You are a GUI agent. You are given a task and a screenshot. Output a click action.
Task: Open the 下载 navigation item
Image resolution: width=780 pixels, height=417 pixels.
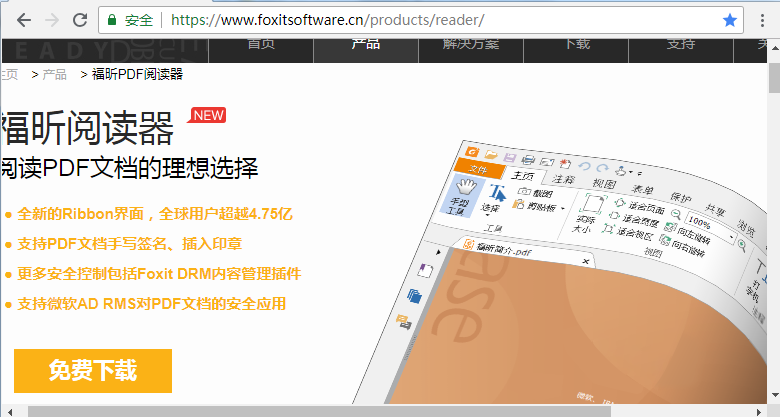(576, 45)
